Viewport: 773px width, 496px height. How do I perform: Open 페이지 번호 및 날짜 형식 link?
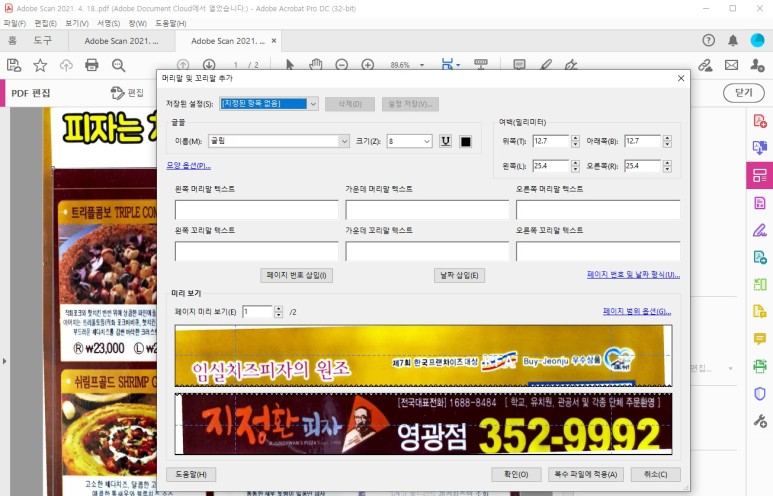(x=633, y=275)
